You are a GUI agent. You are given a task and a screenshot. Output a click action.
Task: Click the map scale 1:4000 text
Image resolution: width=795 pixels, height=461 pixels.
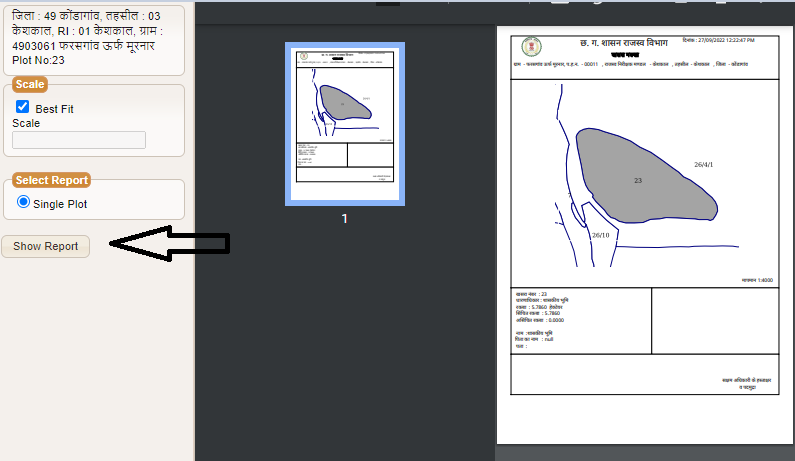click(x=759, y=280)
